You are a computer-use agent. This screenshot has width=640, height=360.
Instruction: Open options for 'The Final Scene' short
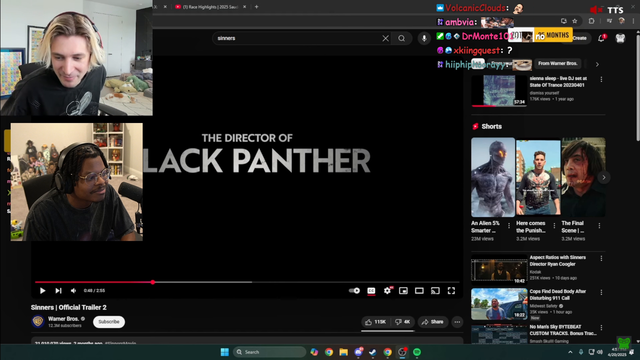[599, 225]
